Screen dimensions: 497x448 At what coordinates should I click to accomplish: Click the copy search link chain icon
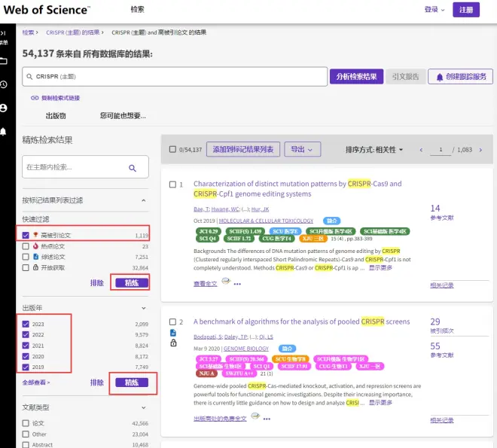pos(34,98)
